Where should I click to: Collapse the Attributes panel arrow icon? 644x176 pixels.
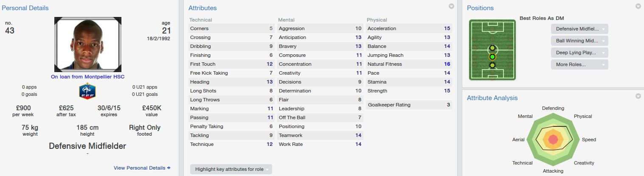[x=451, y=6]
